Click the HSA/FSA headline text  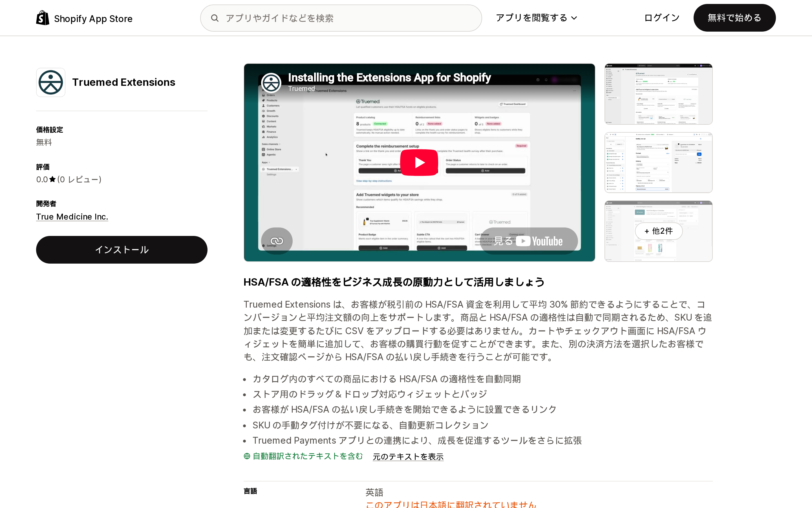(x=394, y=282)
